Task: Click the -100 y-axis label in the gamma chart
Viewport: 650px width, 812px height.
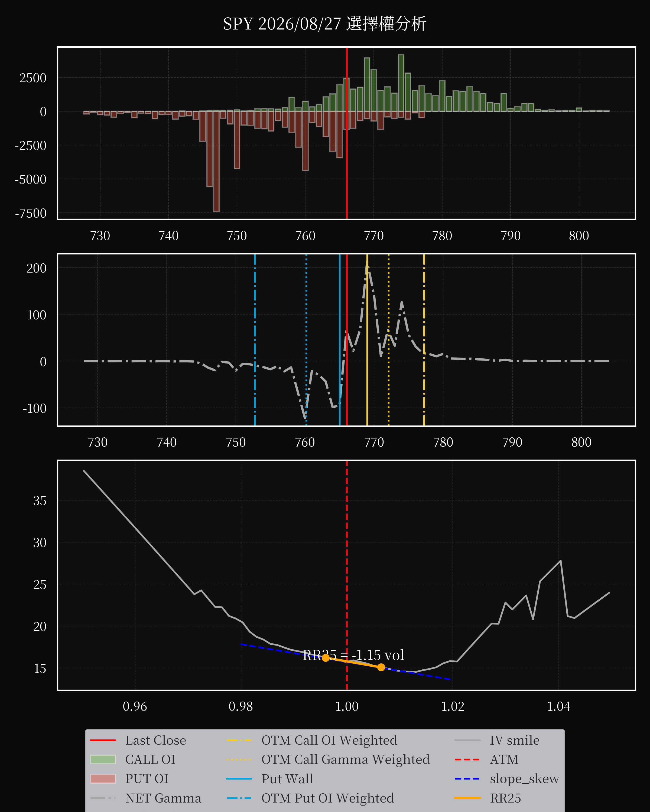Action: tap(35, 408)
